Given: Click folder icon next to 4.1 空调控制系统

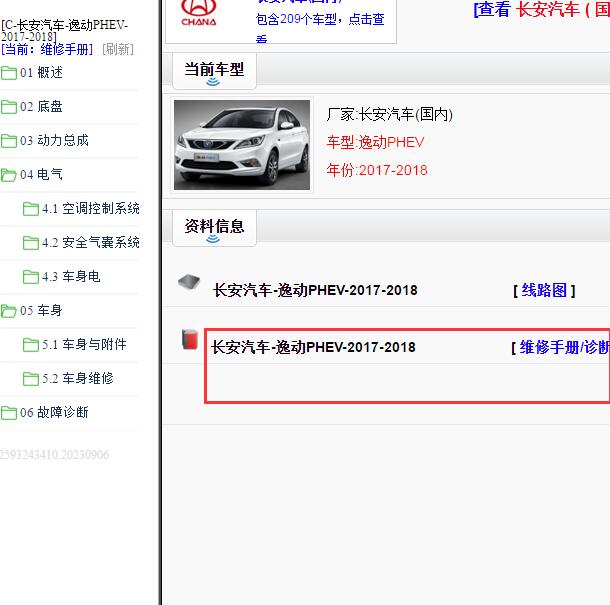Looking at the screenshot, I should [31, 209].
